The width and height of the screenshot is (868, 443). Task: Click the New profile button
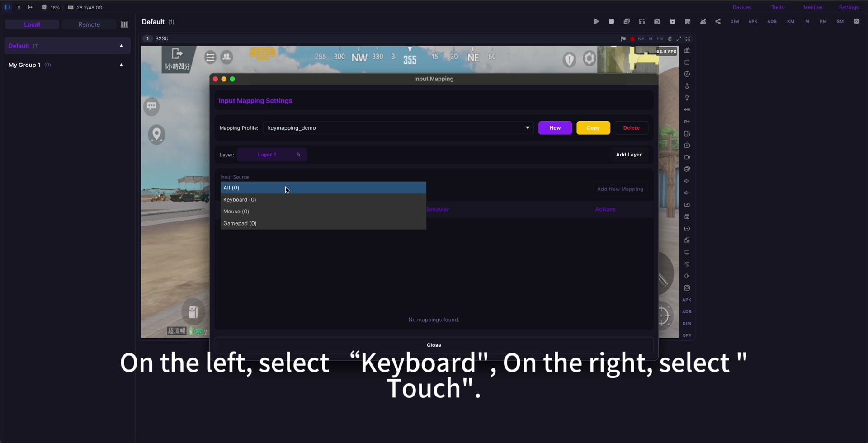coord(555,128)
